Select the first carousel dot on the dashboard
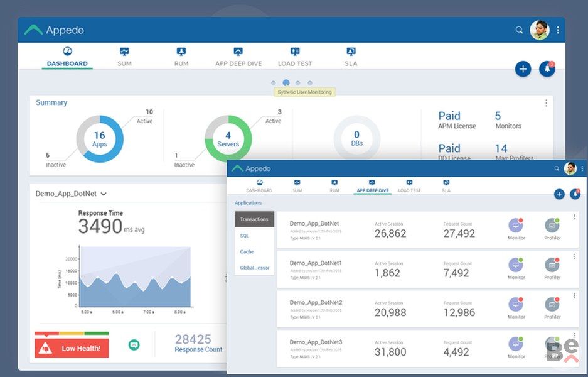This screenshot has height=377, width=588. click(x=274, y=83)
